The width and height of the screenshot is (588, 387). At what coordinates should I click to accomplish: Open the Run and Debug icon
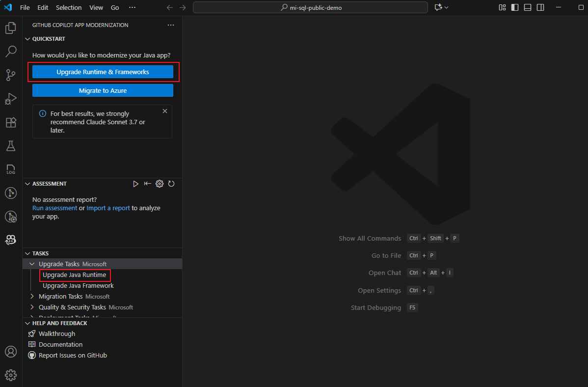tap(11, 99)
